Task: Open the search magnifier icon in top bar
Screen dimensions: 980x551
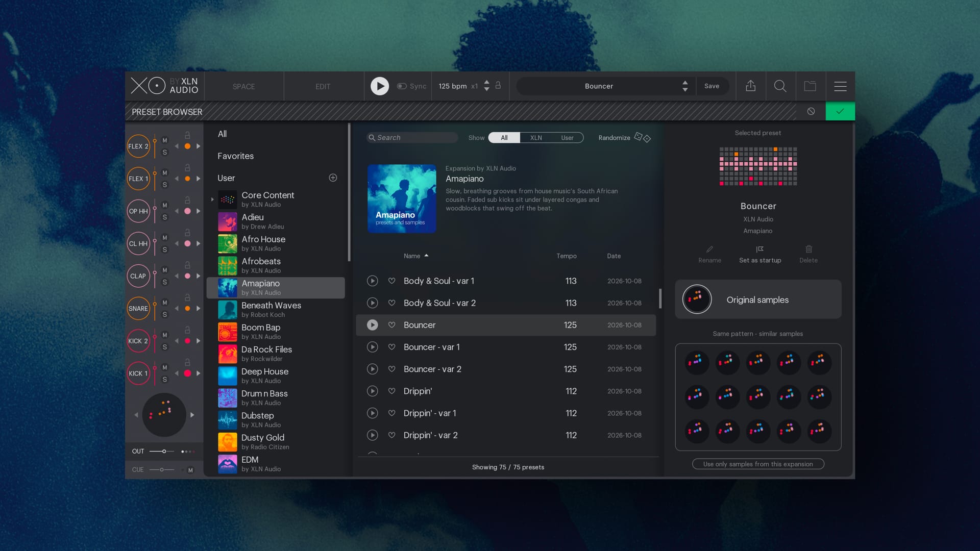Action: point(780,86)
